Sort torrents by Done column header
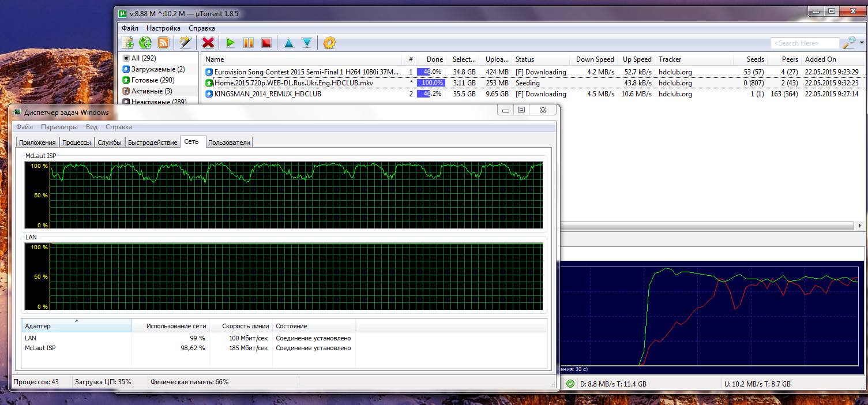Viewport: 868px width, 405px height. (430, 59)
